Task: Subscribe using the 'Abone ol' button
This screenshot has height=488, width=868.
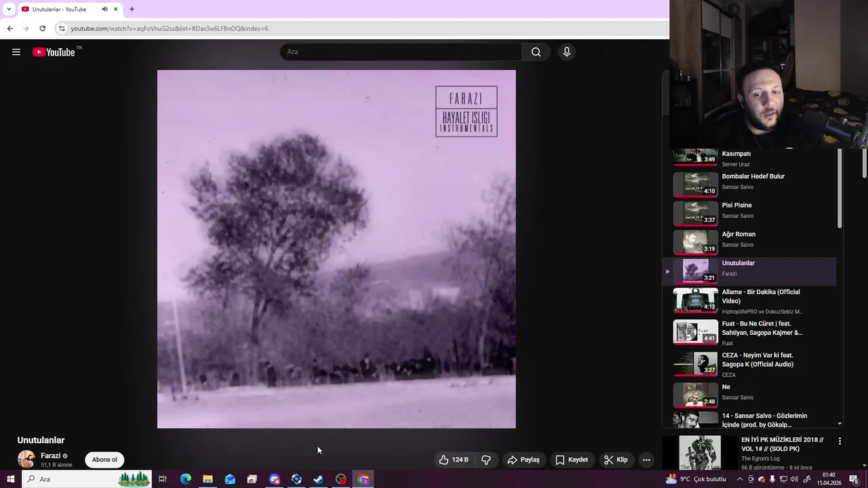Action: [104, 460]
